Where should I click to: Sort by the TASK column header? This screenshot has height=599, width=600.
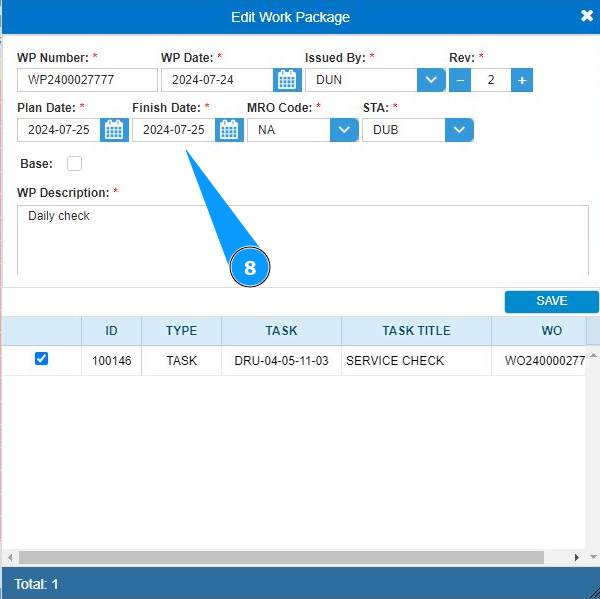281,331
